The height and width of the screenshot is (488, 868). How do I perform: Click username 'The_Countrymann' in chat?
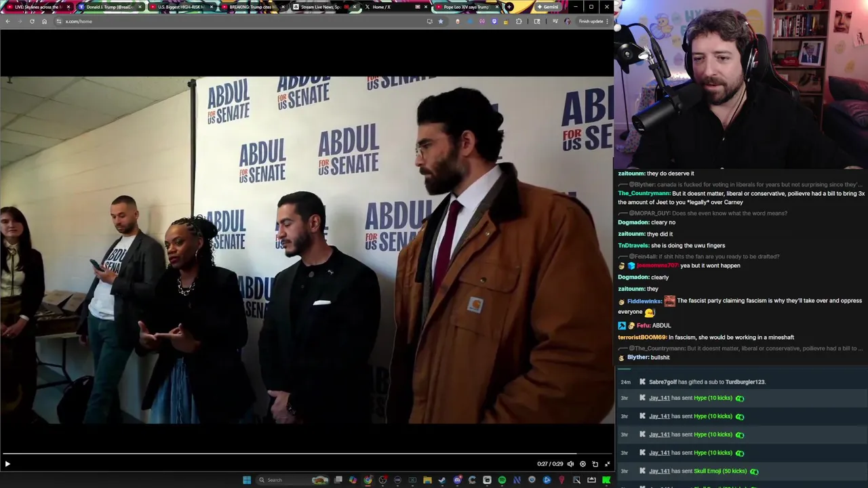(644, 193)
